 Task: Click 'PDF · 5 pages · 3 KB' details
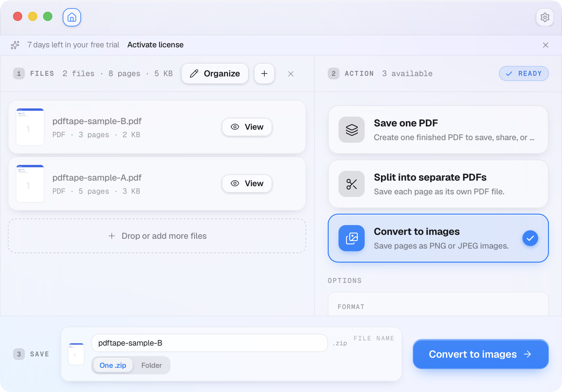click(96, 191)
